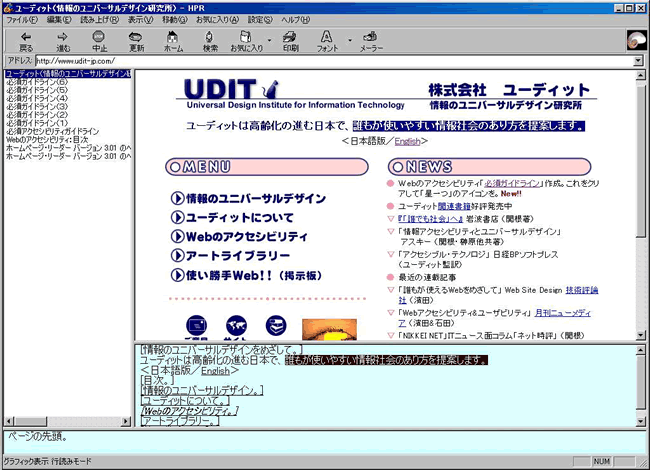Viewport: 650px width, 470px height.
Task: Click history panel scroll left arrow
Action: (9, 422)
